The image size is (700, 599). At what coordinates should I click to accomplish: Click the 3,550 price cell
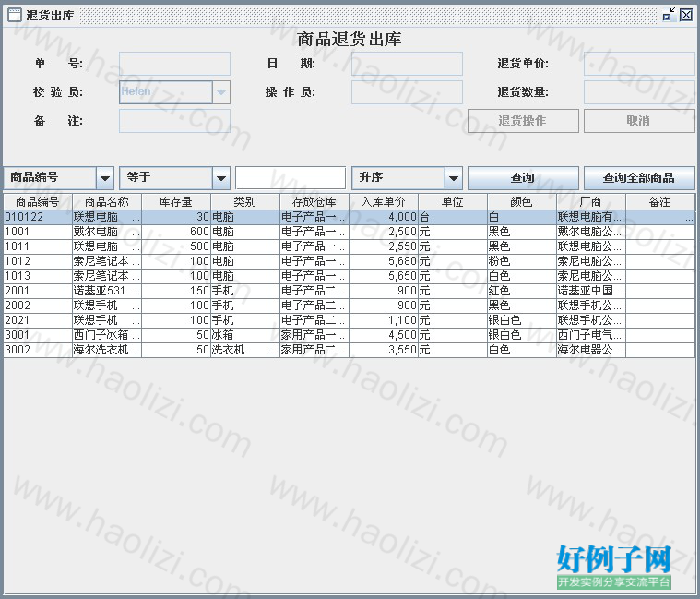(384, 350)
